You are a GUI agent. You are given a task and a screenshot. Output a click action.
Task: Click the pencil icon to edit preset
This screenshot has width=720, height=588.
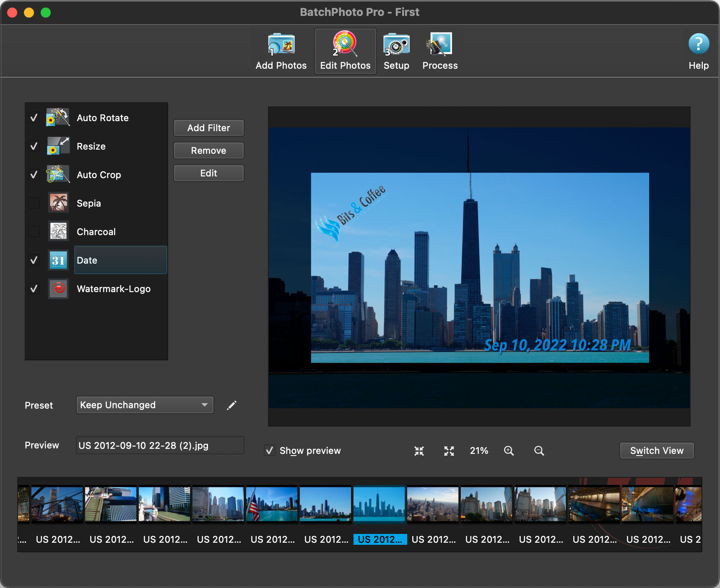click(x=232, y=405)
